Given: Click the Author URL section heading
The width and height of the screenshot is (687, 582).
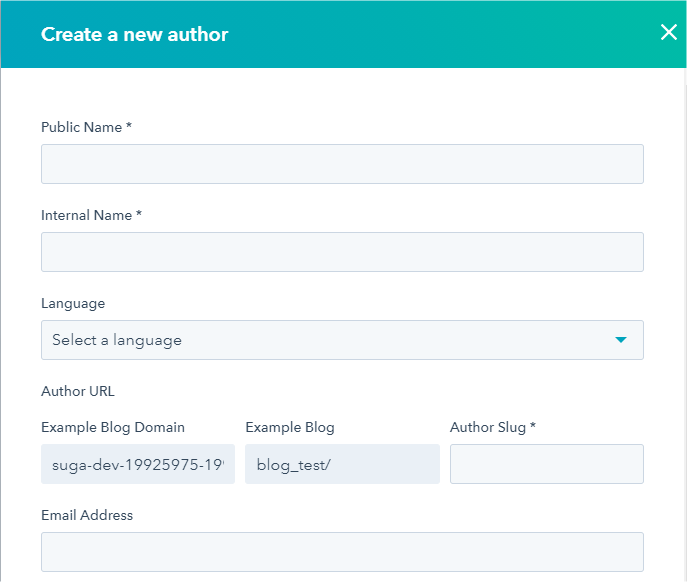Looking at the screenshot, I should (78, 391).
